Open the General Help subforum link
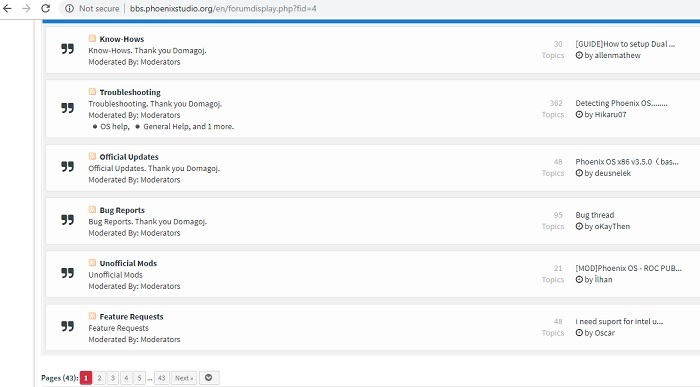Image resolution: width=700 pixels, height=387 pixels. [166, 127]
